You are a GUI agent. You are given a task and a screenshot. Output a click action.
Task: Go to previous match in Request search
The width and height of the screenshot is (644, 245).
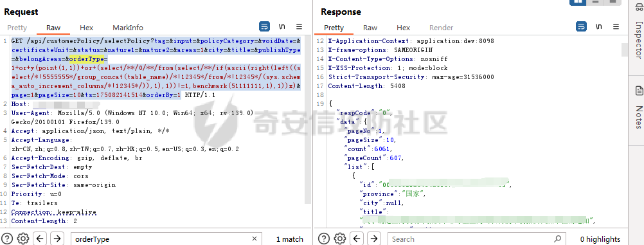[39, 239]
